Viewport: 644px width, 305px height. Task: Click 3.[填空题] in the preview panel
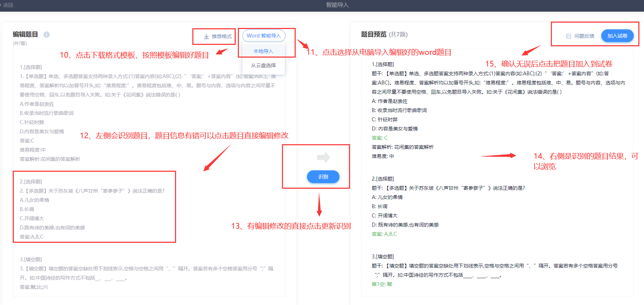(x=383, y=257)
